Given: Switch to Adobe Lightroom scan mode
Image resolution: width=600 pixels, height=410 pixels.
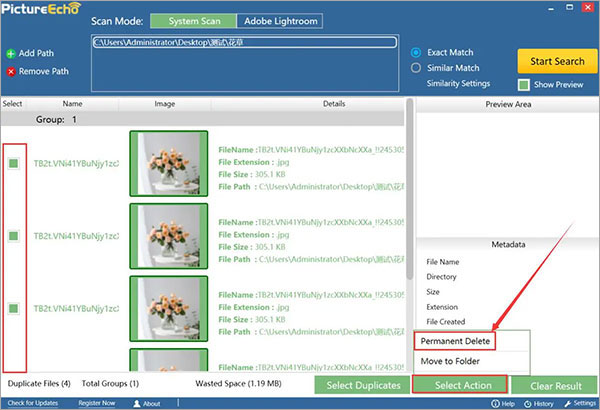Looking at the screenshot, I should (281, 20).
